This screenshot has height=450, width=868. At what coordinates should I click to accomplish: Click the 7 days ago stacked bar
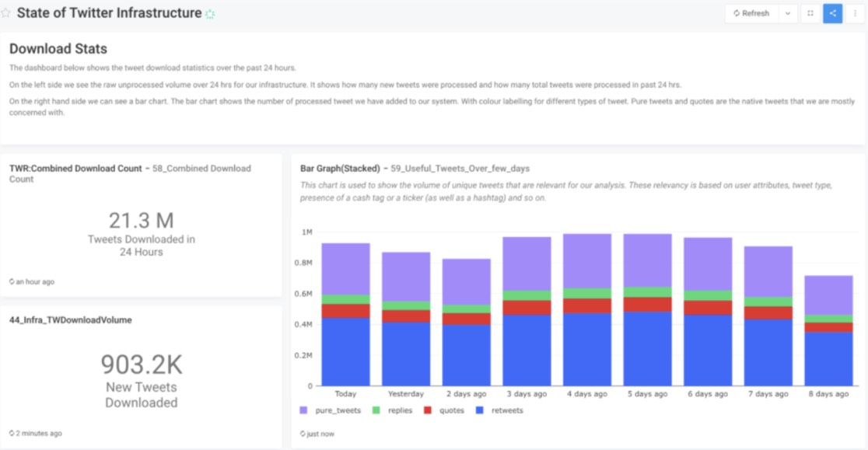pos(768,316)
